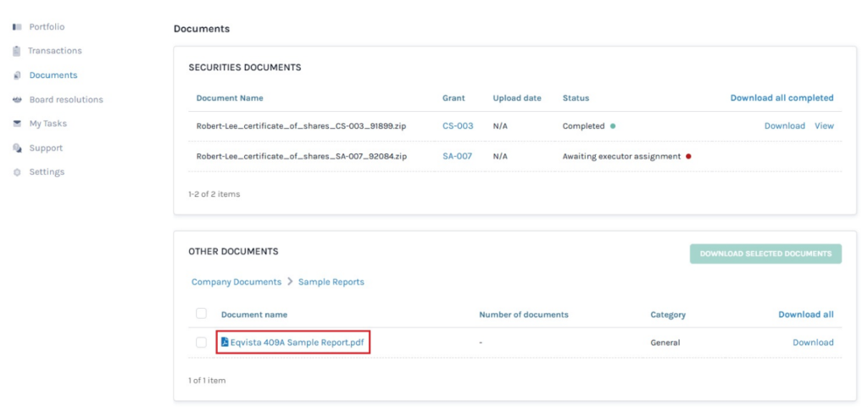868x407 pixels.
Task: Click Download all completed link
Action: (x=782, y=98)
